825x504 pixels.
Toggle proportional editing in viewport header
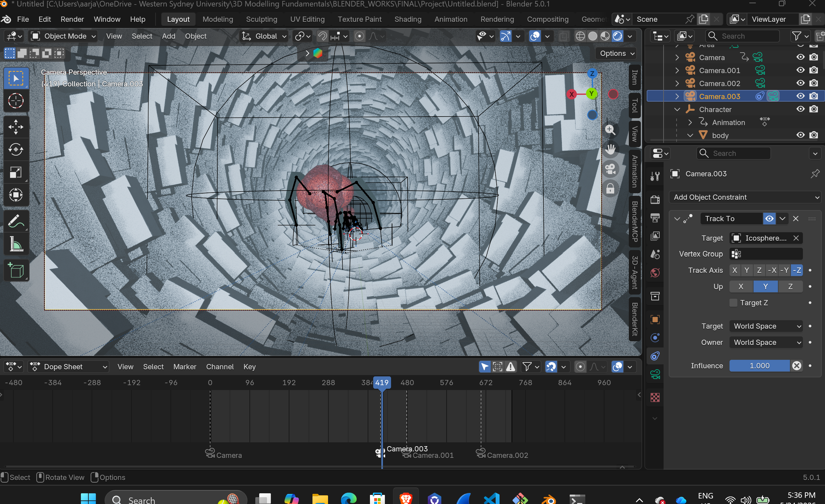click(x=359, y=36)
